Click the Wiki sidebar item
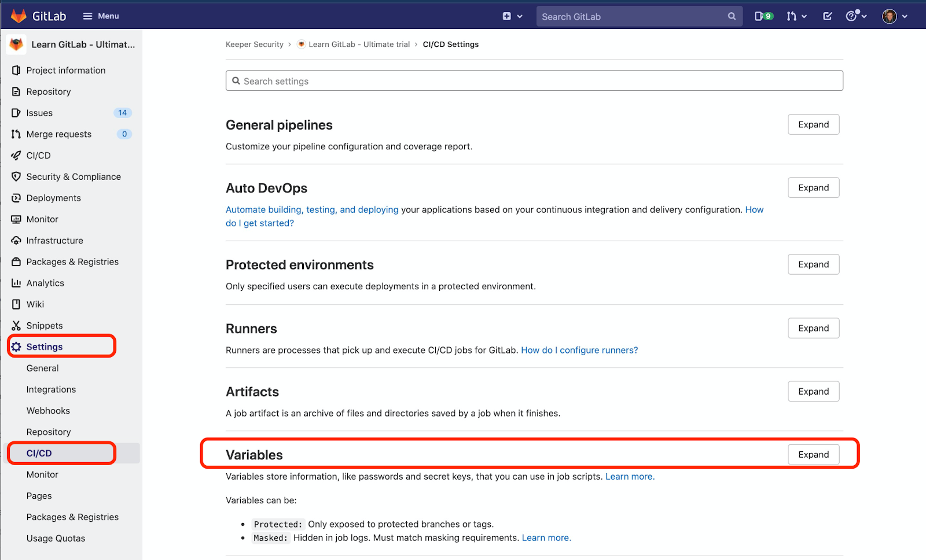Screen dimensions: 926x560 click(x=35, y=304)
